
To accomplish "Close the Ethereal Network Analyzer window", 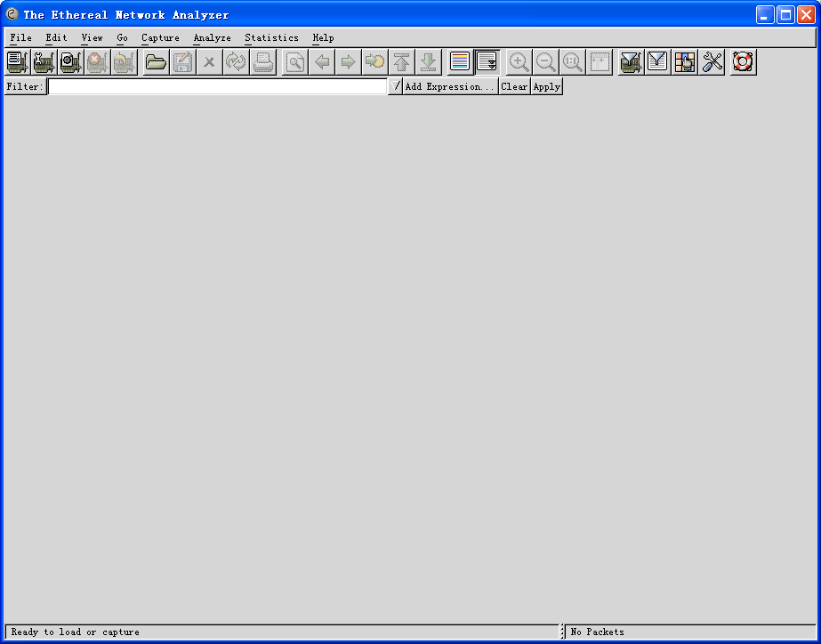I will 806,14.
